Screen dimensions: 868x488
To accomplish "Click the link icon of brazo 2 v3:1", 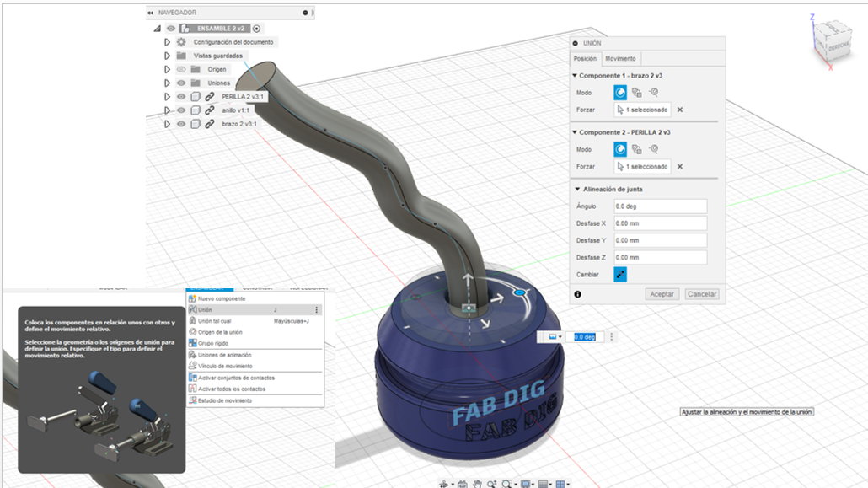I will pyautogui.click(x=210, y=124).
